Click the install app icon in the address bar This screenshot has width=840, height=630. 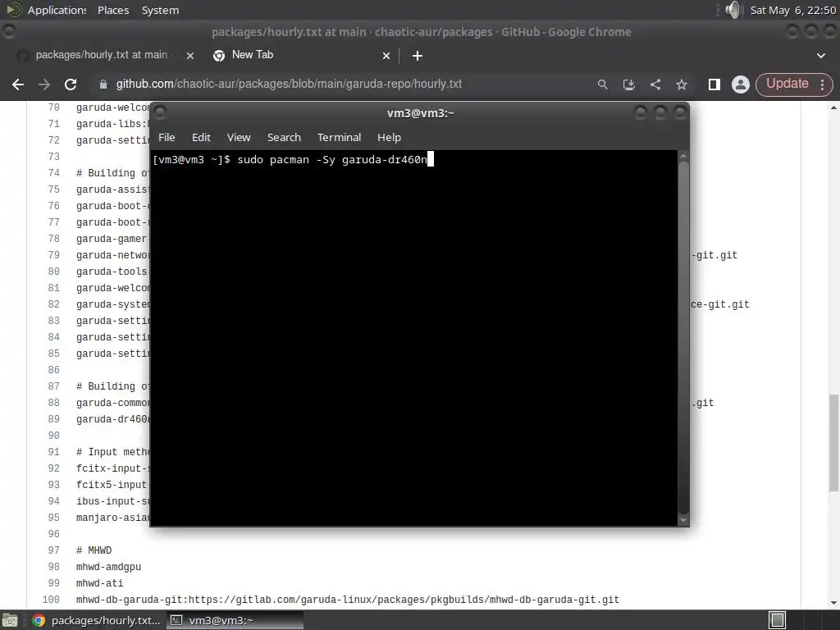tap(629, 84)
